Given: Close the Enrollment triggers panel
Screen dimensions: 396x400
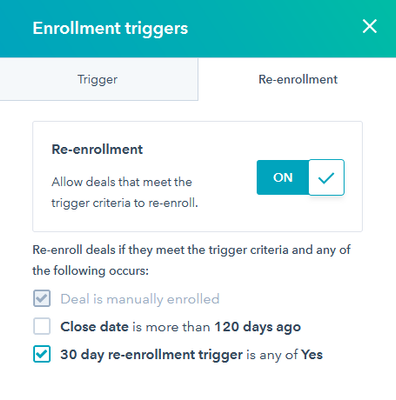Looking at the screenshot, I should click(369, 26).
